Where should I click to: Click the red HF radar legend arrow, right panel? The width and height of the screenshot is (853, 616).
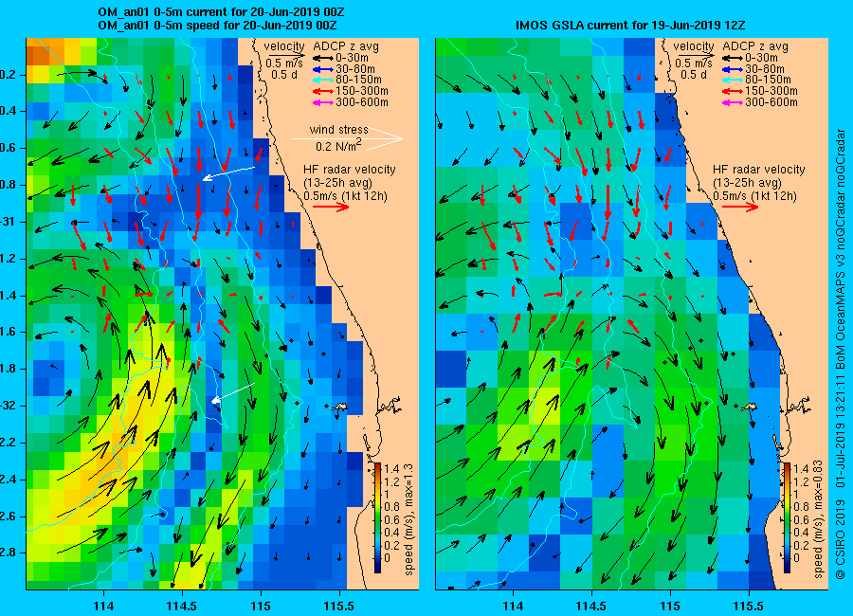coord(740,207)
